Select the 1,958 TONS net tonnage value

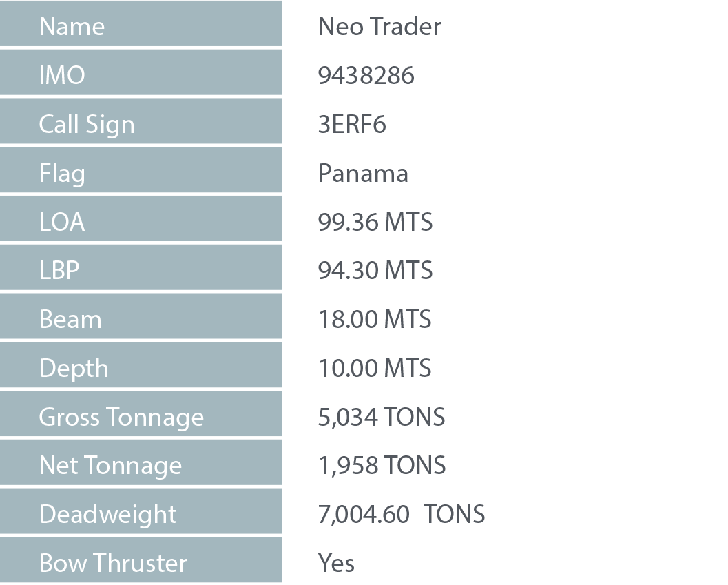382,466
